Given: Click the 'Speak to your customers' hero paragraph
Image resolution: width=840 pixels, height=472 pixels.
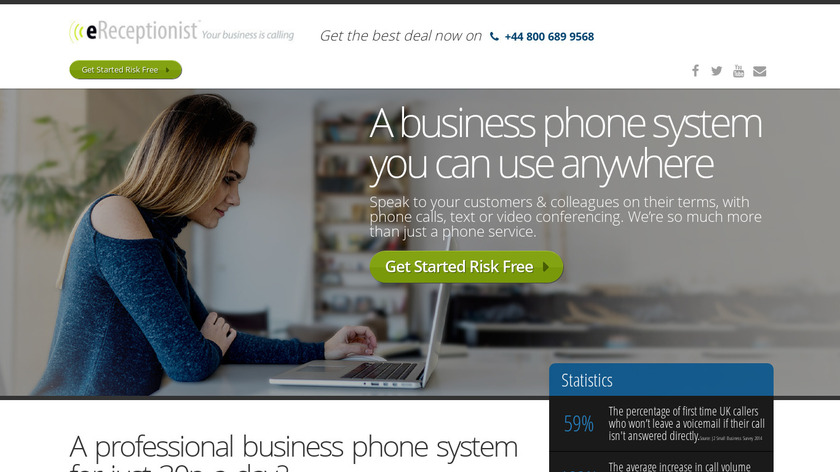Looking at the screenshot, I should pyautogui.click(x=565, y=217).
